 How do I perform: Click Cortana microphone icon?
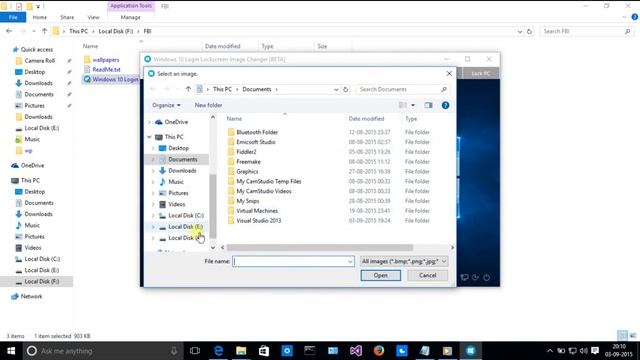[x=174, y=351]
